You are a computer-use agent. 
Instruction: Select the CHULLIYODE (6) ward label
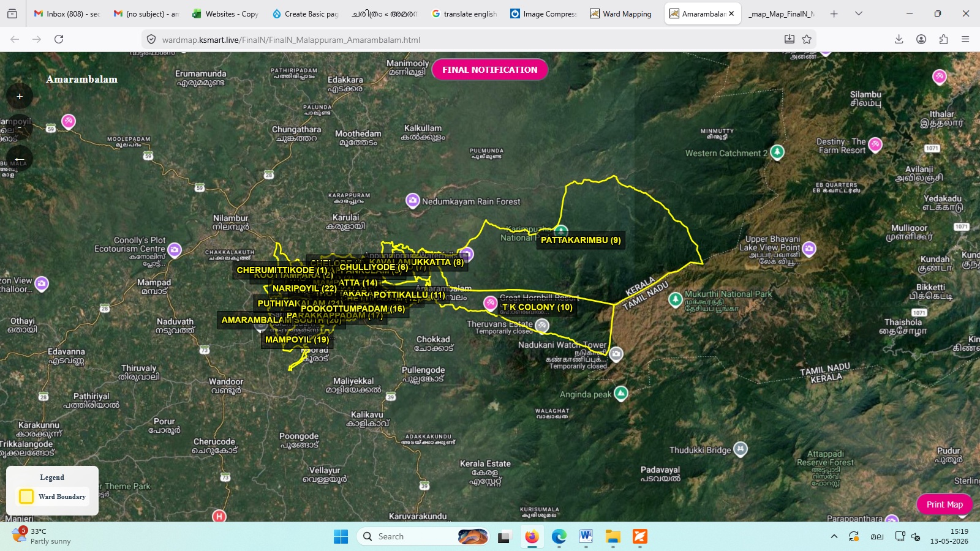pyautogui.click(x=374, y=267)
